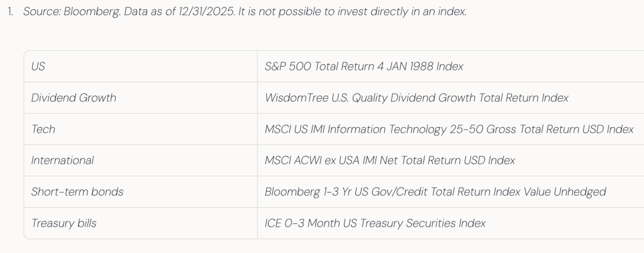Select the "International" table cell
Screen dimensions: 644x253
click(62, 160)
